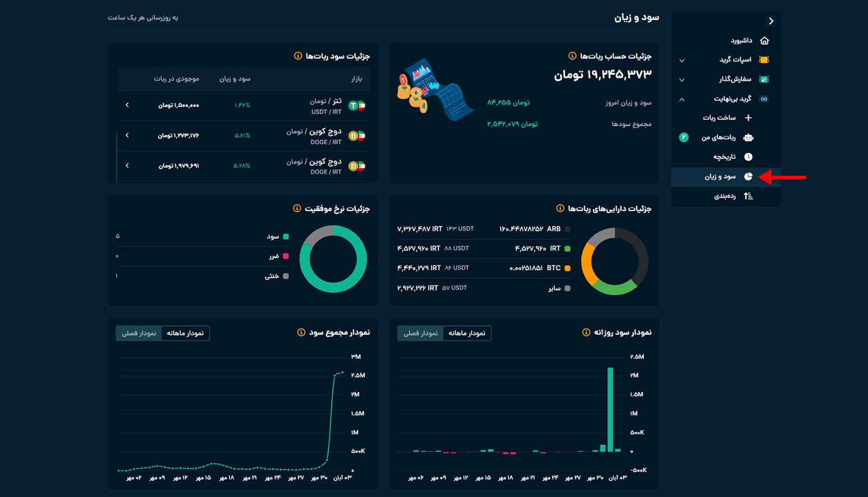Click info icon beside نمودار سود روزانه

[x=586, y=332]
